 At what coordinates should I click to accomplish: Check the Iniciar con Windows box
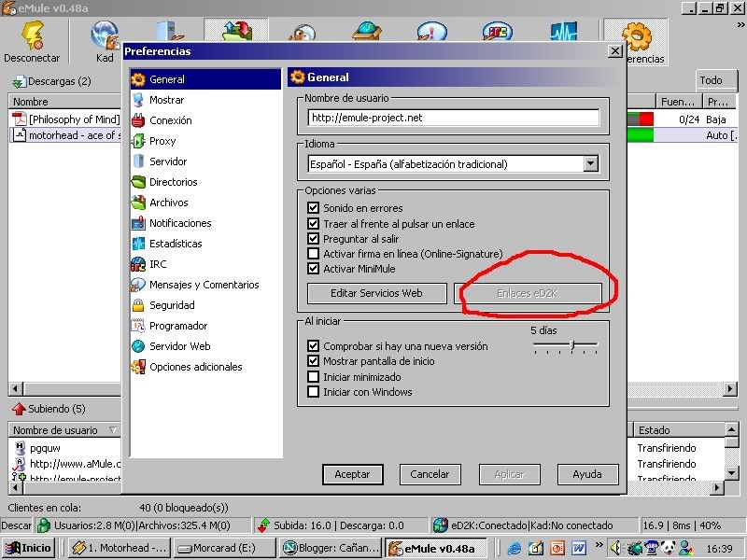313,392
